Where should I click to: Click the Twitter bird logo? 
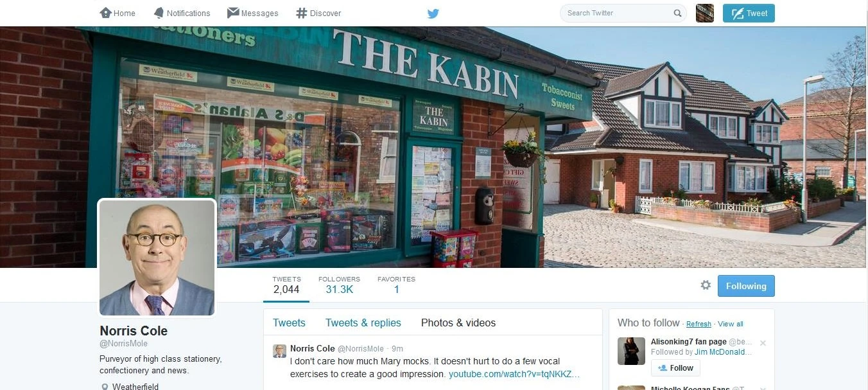click(x=433, y=13)
